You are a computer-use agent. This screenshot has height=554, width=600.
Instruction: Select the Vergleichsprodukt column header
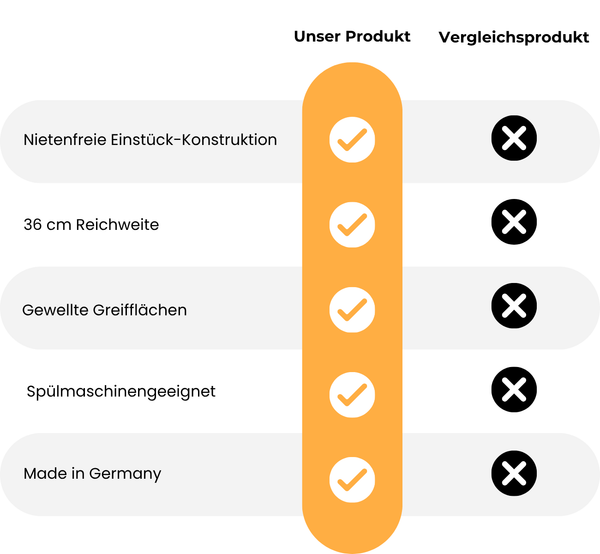pos(514,38)
